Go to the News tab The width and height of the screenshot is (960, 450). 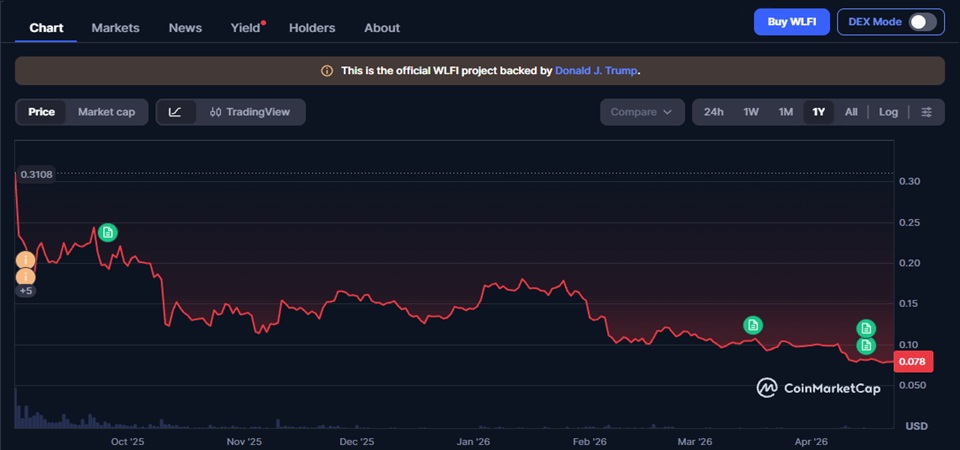tap(186, 28)
